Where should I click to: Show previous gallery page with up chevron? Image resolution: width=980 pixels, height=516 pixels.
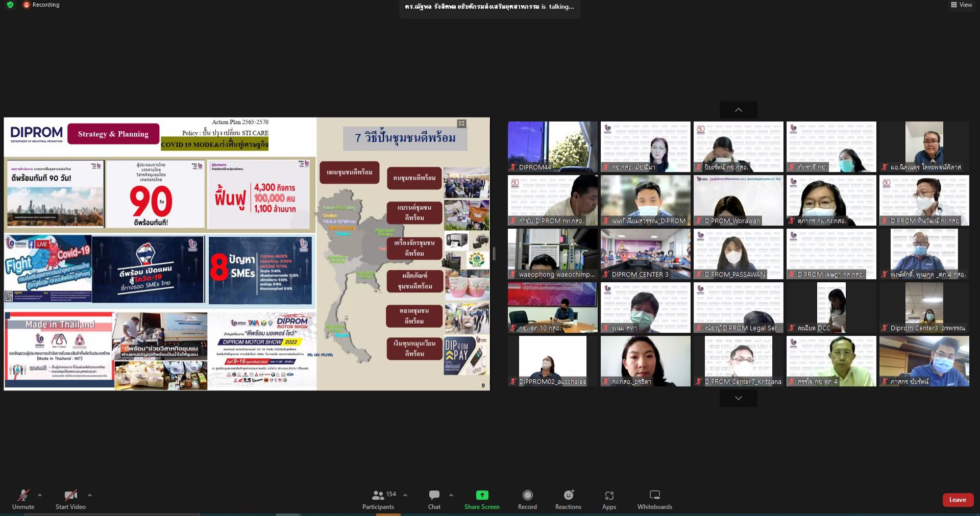[x=738, y=110]
